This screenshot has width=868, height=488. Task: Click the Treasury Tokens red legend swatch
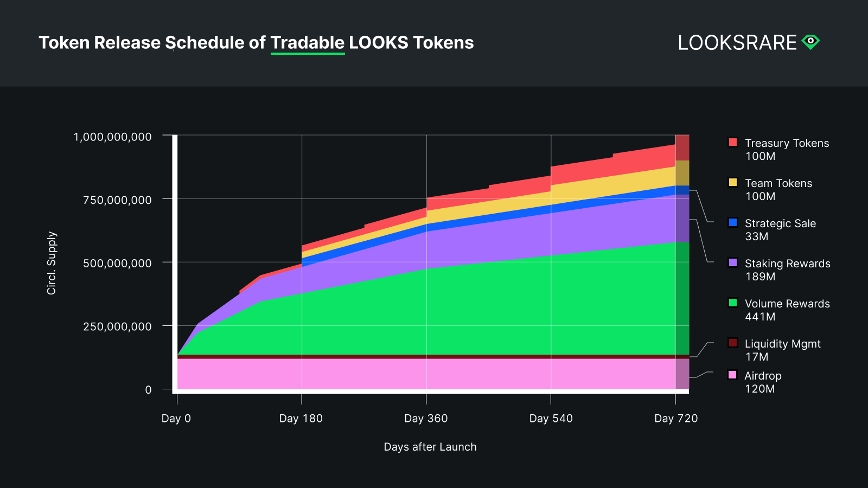[733, 142]
